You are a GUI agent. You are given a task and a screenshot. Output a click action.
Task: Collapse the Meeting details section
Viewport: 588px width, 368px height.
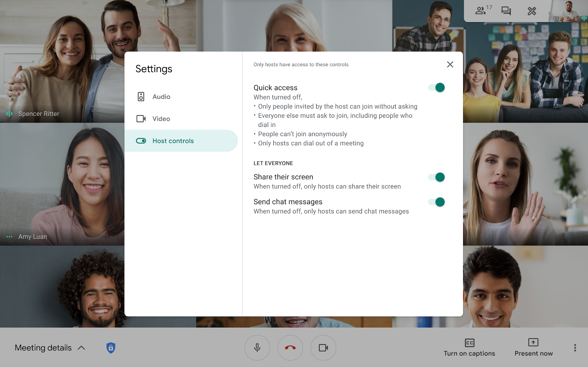coord(81,347)
